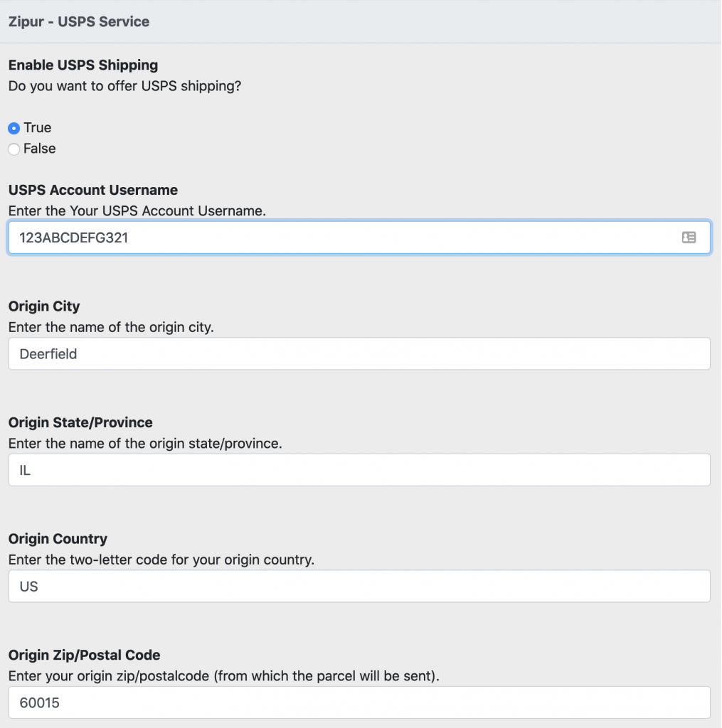Click 'Enter the Your USPS Account Username' hint
The width and height of the screenshot is (722, 728).
click(137, 211)
